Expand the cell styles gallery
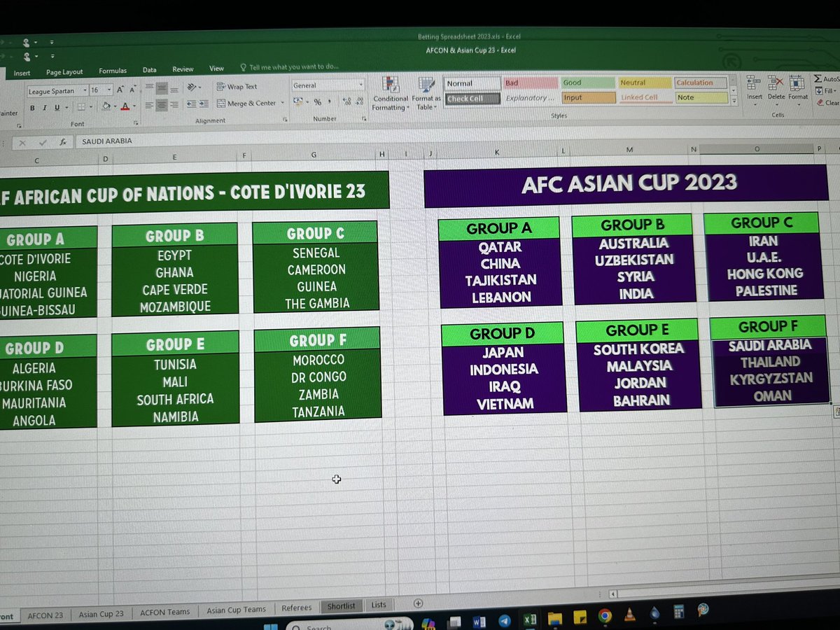840x630 pixels. click(x=734, y=101)
